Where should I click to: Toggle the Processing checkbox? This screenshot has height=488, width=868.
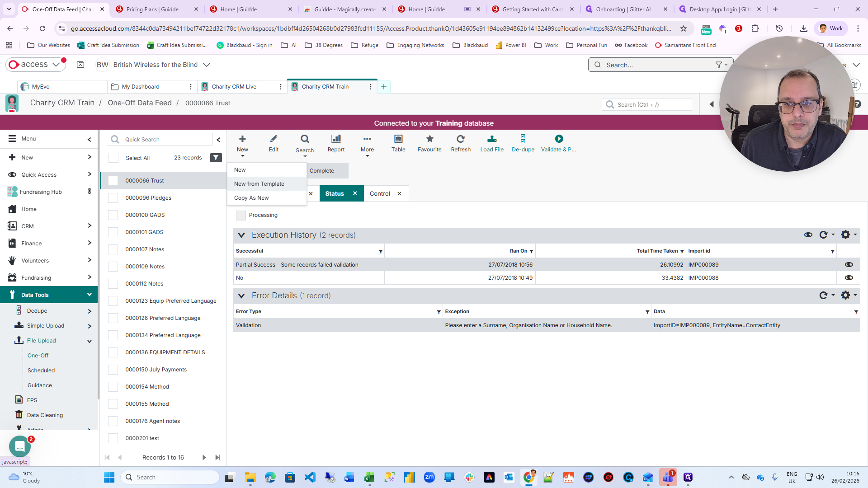click(241, 216)
